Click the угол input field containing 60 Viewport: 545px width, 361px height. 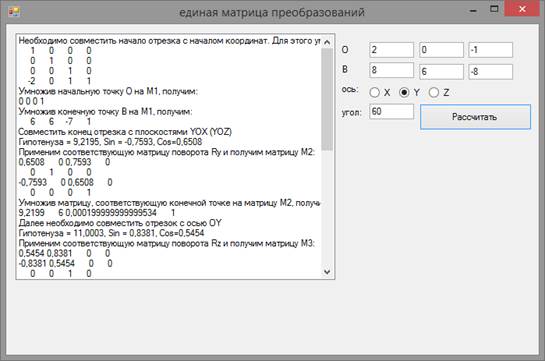tap(391, 112)
